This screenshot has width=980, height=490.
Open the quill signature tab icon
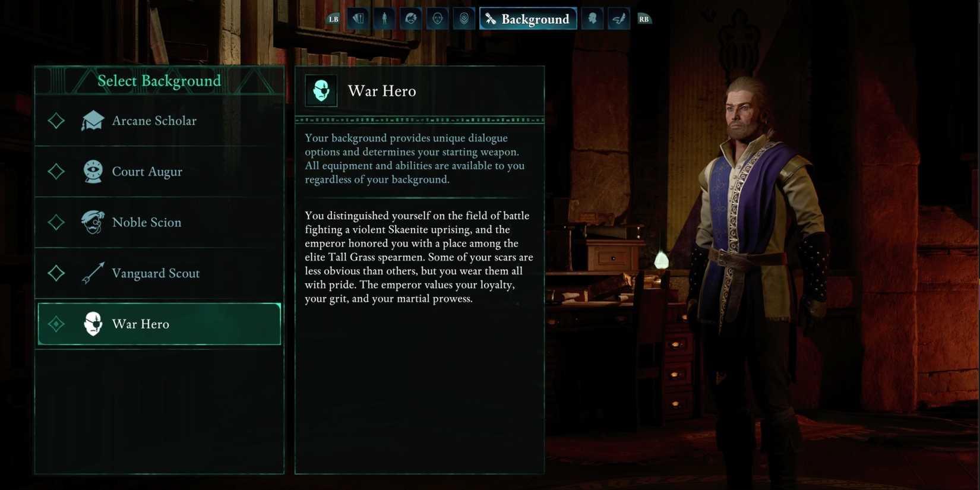tap(619, 19)
